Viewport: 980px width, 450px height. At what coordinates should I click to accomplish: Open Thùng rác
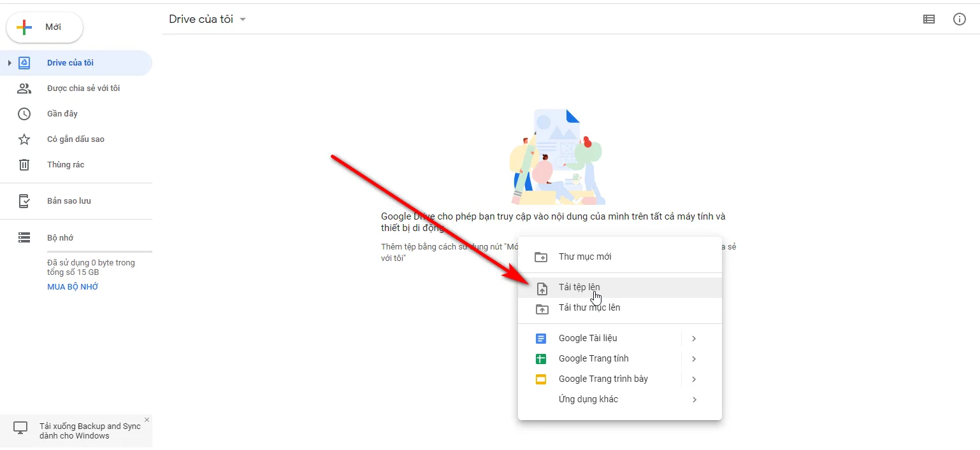pos(76,164)
